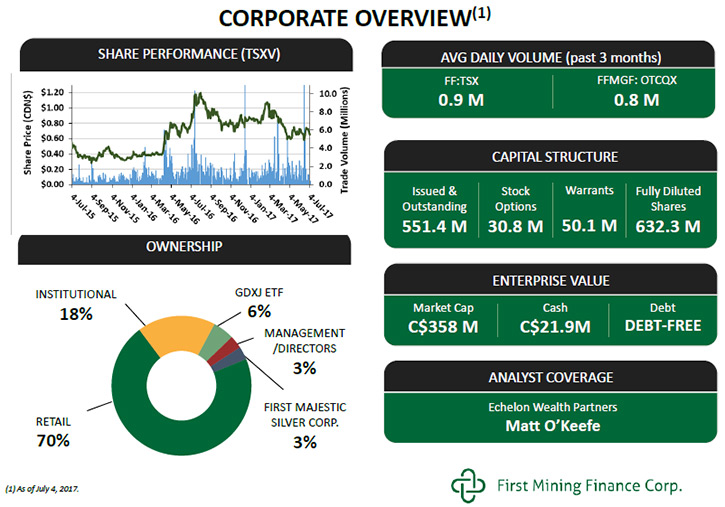Image resolution: width=725 pixels, height=507 pixels.
Task: Click the ANALYST COVERAGE header
Action: tap(551, 377)
